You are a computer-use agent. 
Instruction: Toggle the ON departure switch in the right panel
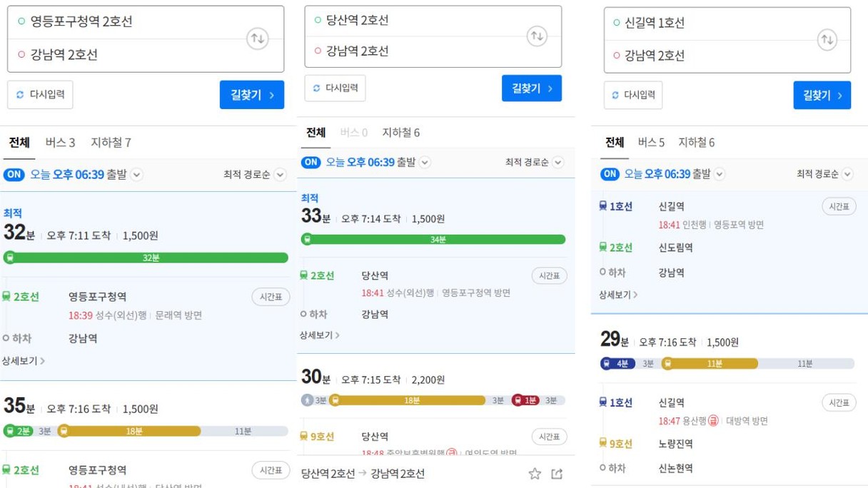pyautogui.click(x=610, y=174)
